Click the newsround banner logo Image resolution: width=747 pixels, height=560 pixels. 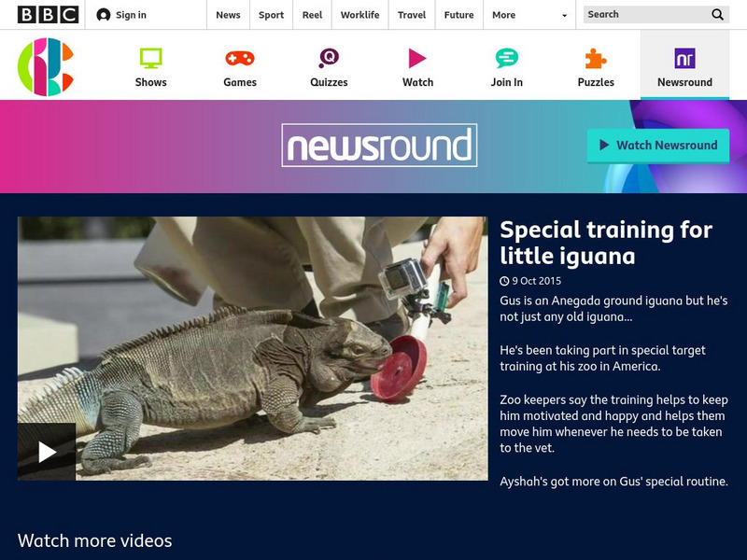[379, 146]
